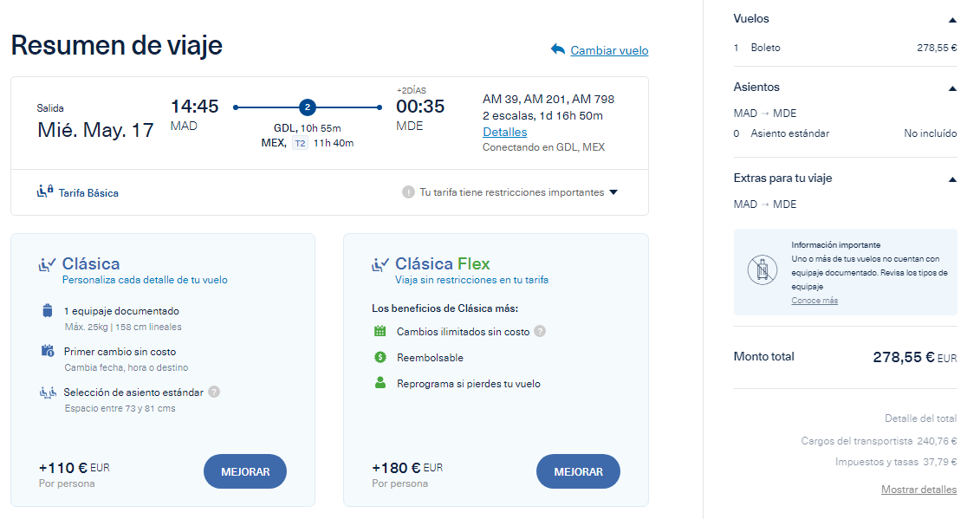Click the arrival time 00:35
Viewport: 980px width, 519px height.
420,107
